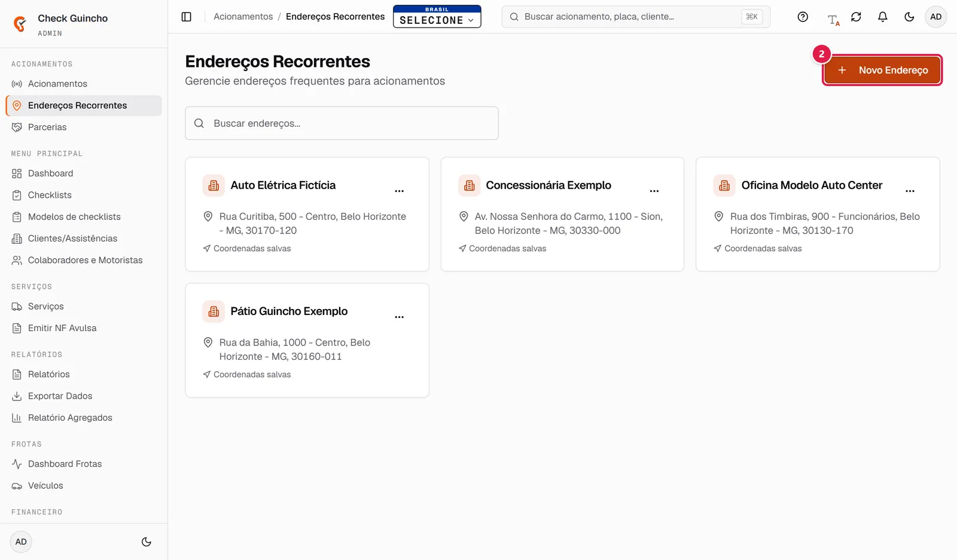Screen dimensions: 957x560
Task: Focus the global Buscar acionamento search box
Action: 636,17
